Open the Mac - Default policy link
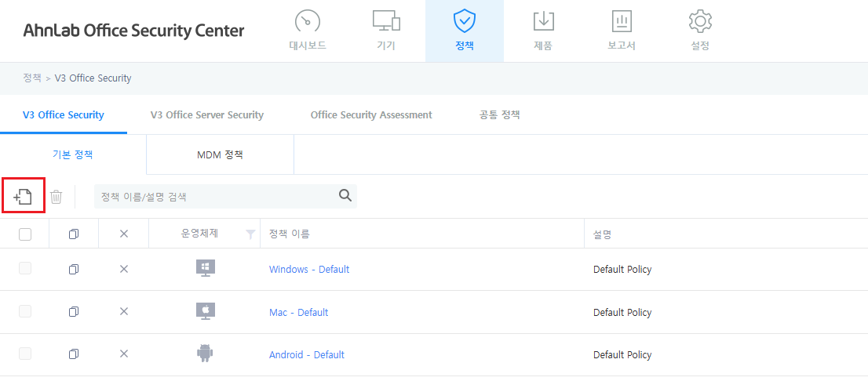868x381 pixels. 298,313
